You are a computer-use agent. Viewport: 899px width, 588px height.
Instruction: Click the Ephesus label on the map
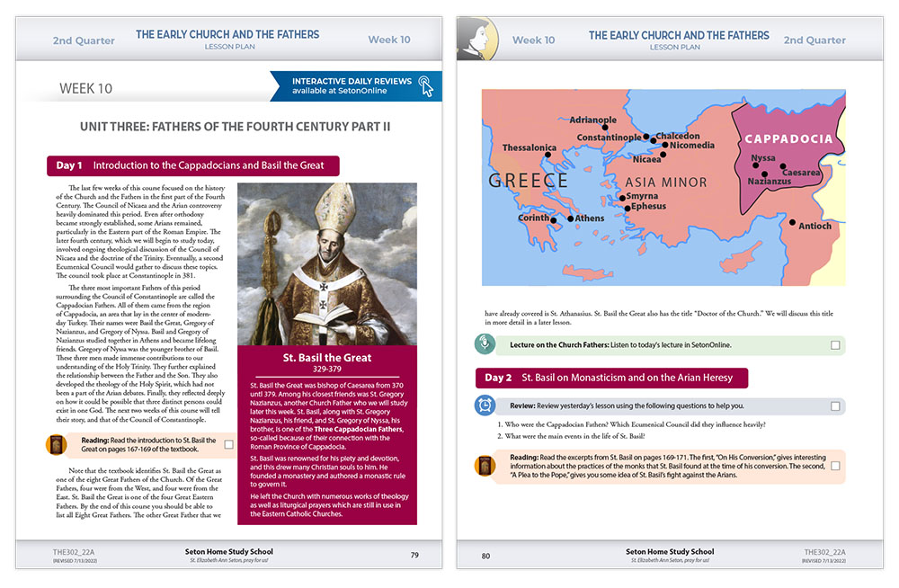click(648, 206)
